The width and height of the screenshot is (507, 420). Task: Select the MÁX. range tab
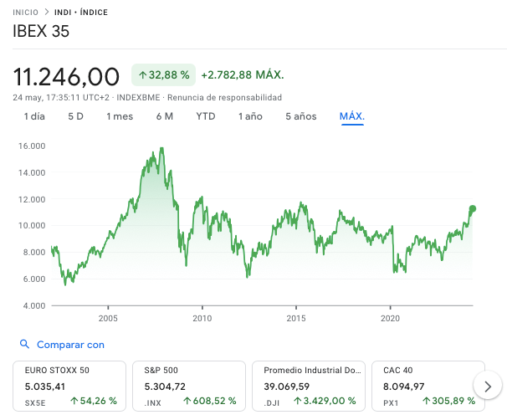coord(352,116)
